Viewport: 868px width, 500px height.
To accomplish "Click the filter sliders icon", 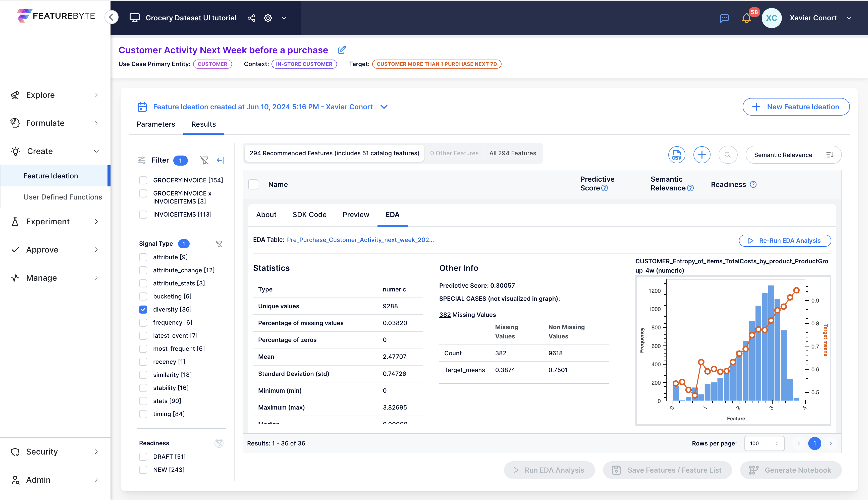I will tap(142, 160).
